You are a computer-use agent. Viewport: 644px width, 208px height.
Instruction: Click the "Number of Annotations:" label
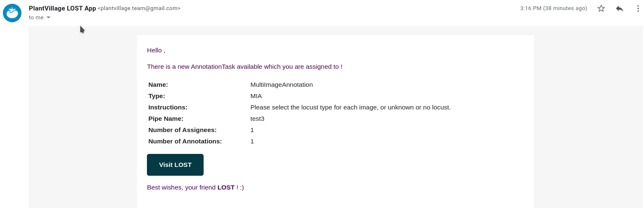click(x=185, y=141)
